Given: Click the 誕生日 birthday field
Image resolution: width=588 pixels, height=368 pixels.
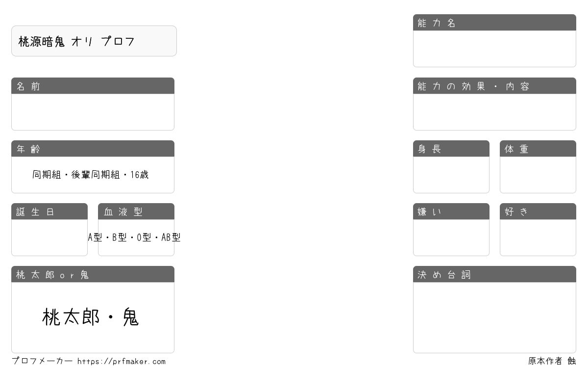Looking at the screenshot, I should point(49,237).
